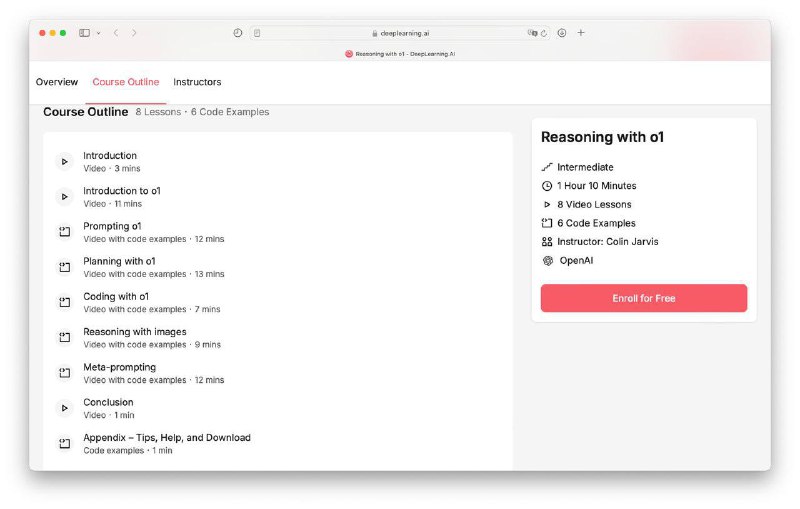This screenshot has width=800, height=509.
Task: Open the sidebar options dropdown chevron
Action: (98, 33)
